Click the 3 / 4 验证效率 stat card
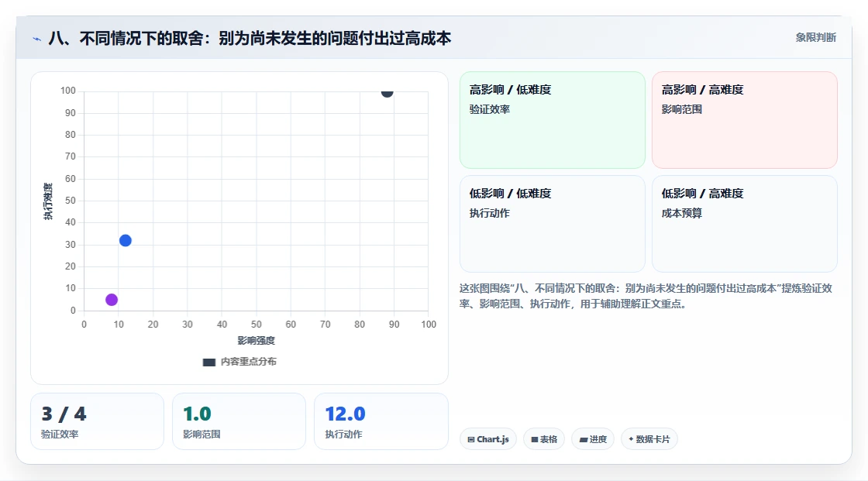Viewport: 868px width, 481px height. pos(98,422)
